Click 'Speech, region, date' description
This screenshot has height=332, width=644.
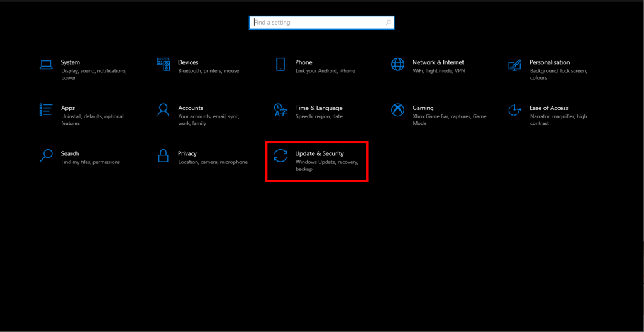tap(319, 117)
